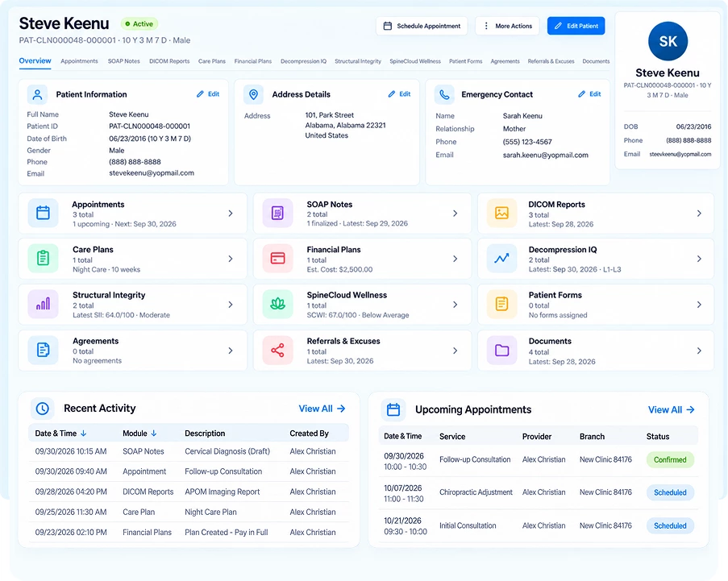728x581 pixels.
Task: Open the Agreements card chevron
Action: [231, 351]
